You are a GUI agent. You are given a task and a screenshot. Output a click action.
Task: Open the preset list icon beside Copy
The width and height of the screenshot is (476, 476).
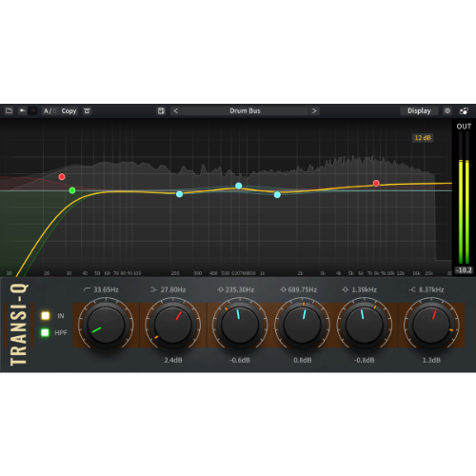(87, 111)
